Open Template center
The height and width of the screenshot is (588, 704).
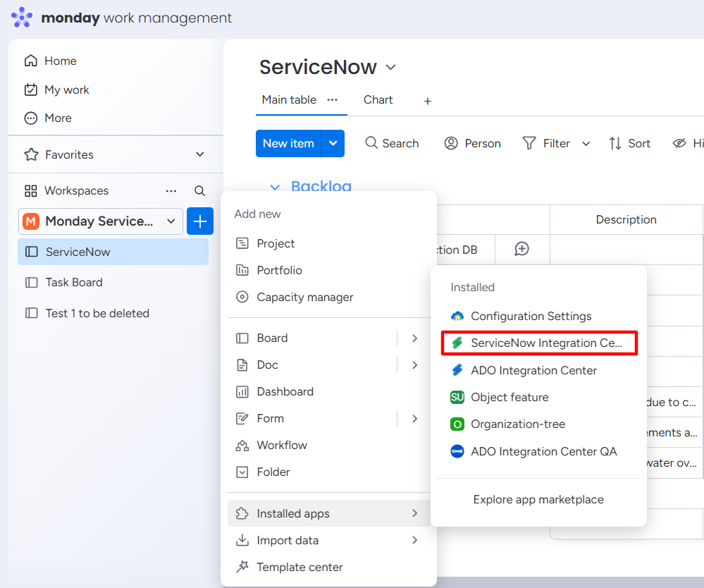328,568
